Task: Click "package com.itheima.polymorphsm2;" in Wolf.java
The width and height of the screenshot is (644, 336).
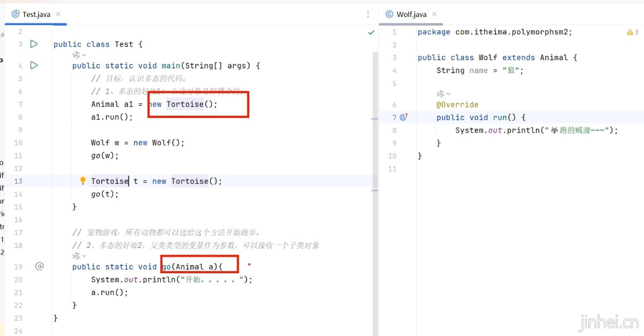Action: pos(495,32)
